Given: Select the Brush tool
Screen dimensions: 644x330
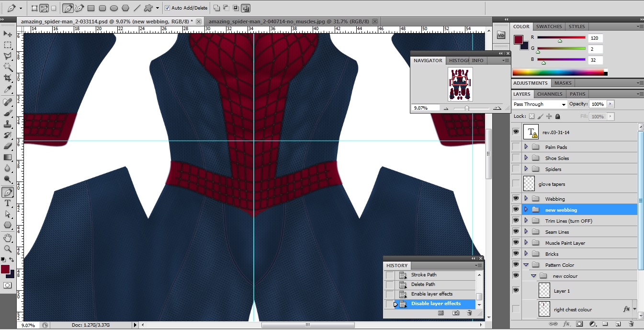Looking at the screenshot, I should [8, 114].
